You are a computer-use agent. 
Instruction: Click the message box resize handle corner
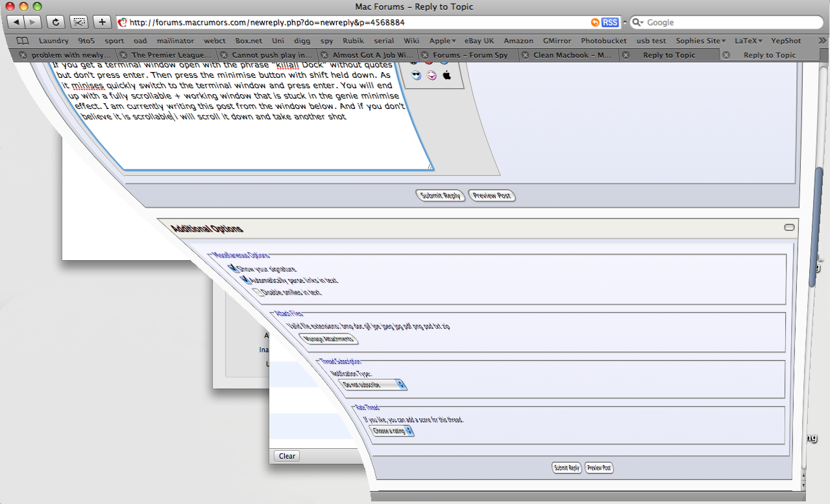coord(430,167)
